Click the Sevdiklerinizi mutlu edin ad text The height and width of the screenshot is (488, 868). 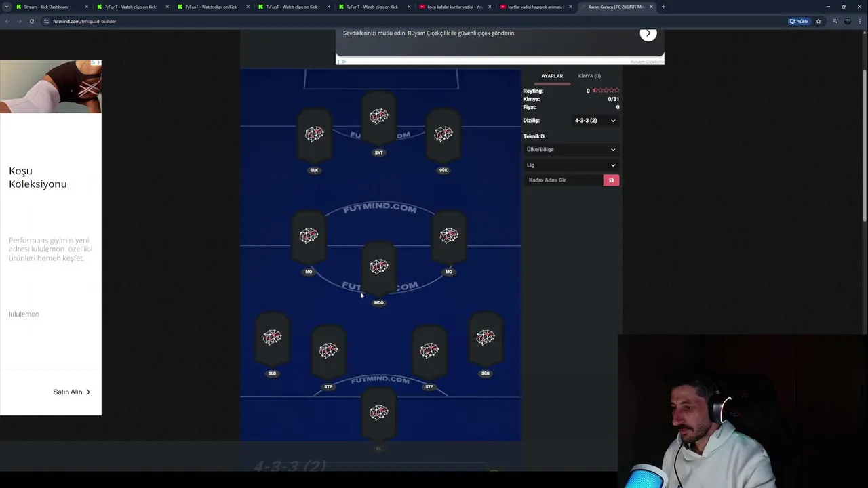coord(429,33)
